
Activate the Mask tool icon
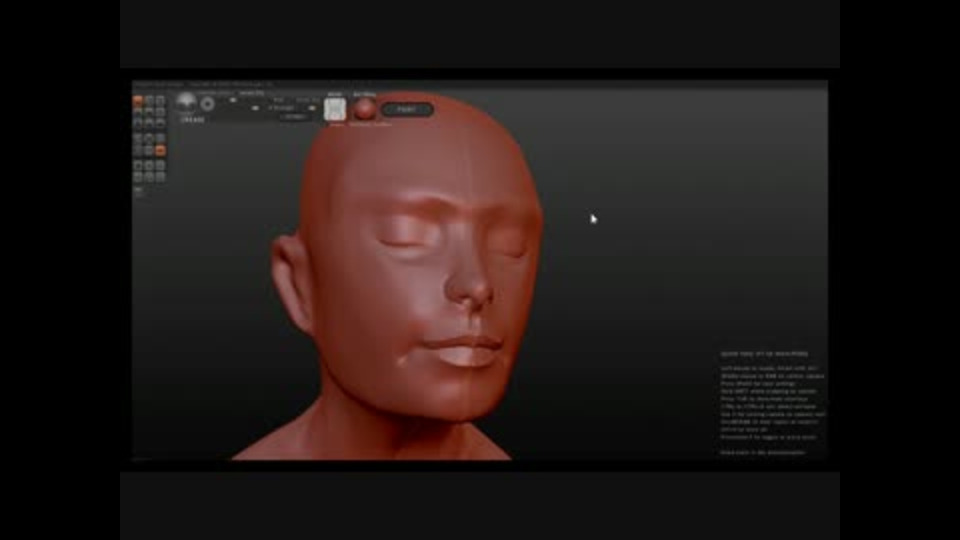pos(138,150)
